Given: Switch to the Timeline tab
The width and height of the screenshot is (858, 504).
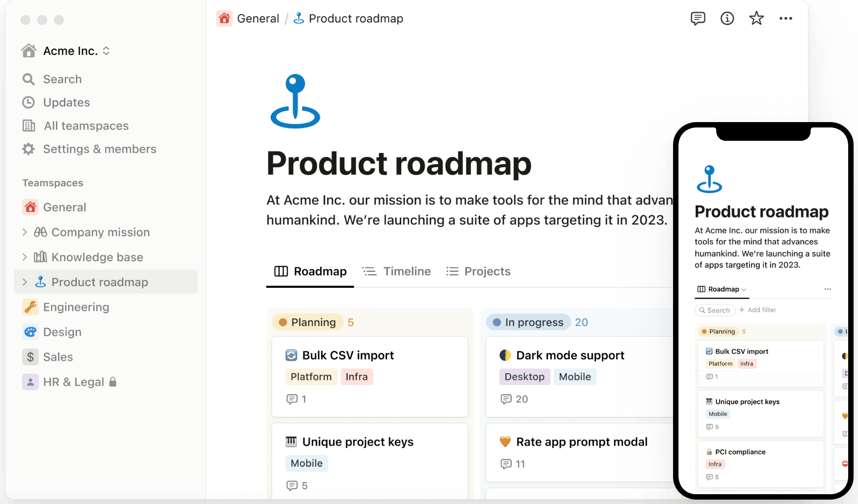Looking at the screenshot, I should point(396,272).
